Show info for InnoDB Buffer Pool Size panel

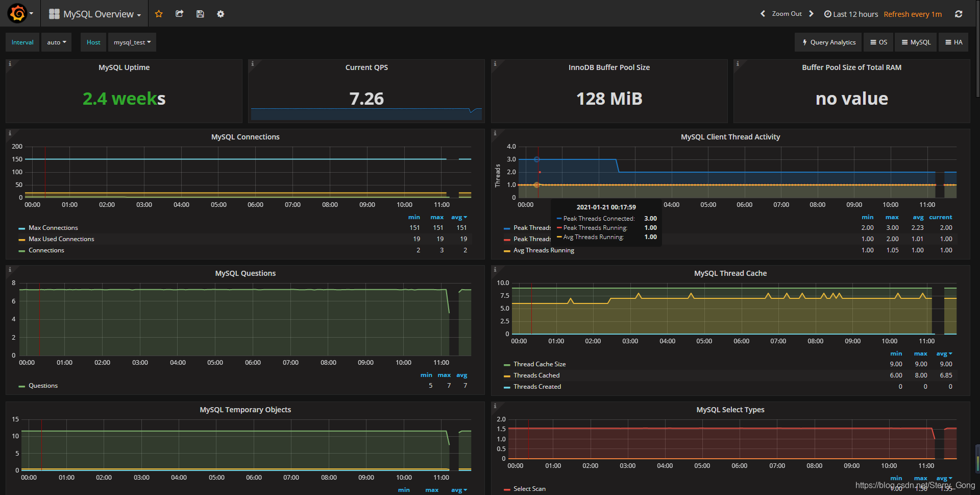495,63
